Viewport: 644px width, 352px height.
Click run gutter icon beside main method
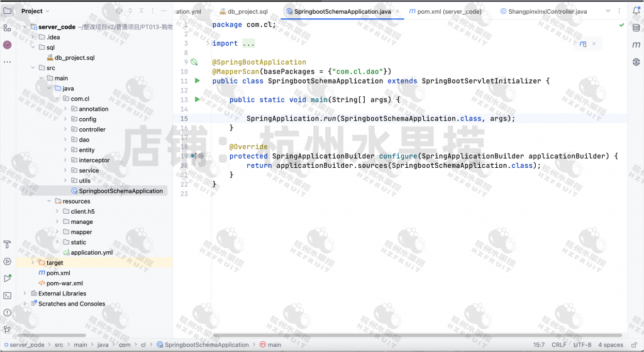[x=197, y=99]
